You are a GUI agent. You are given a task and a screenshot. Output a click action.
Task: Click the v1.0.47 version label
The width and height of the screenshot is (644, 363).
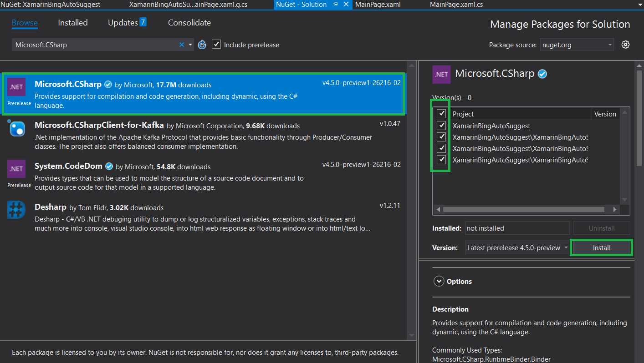[390, 123]
